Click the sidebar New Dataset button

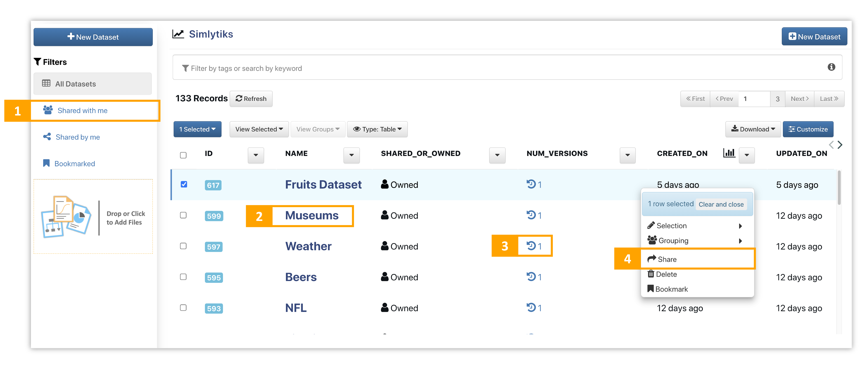pyautogui.click(x=93, y=37)
